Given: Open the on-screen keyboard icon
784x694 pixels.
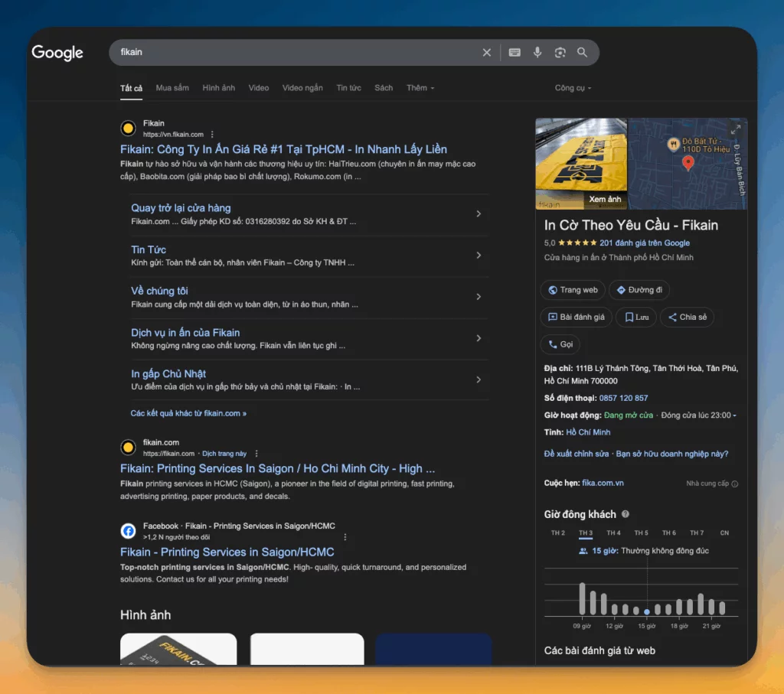Looking at the screenshot, I should [514, 53].
